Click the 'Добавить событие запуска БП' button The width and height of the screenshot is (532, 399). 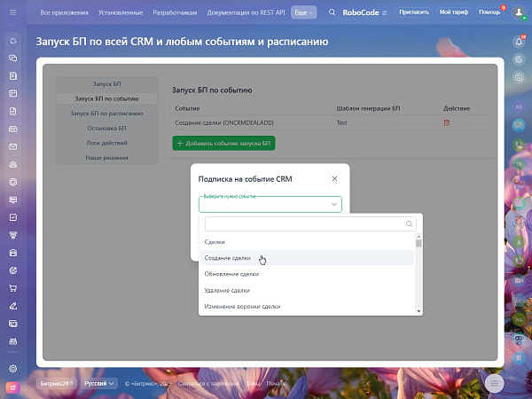click(224, 143)
